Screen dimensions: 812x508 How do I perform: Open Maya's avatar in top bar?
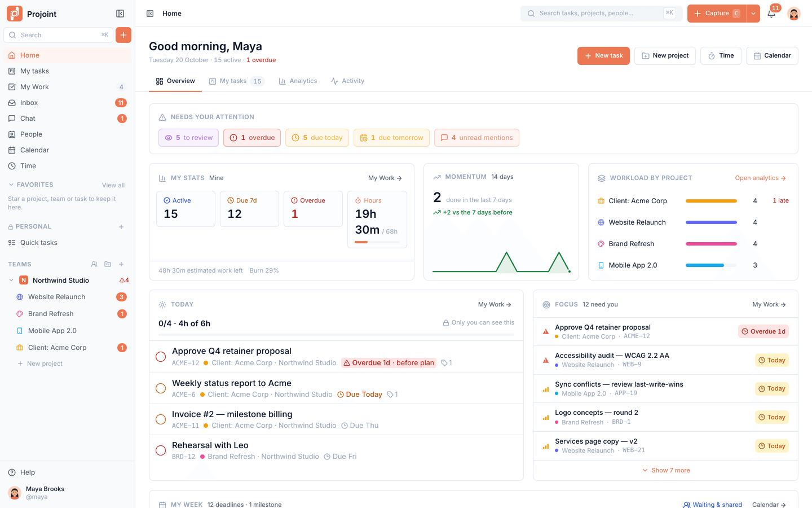tap(794, 14)
